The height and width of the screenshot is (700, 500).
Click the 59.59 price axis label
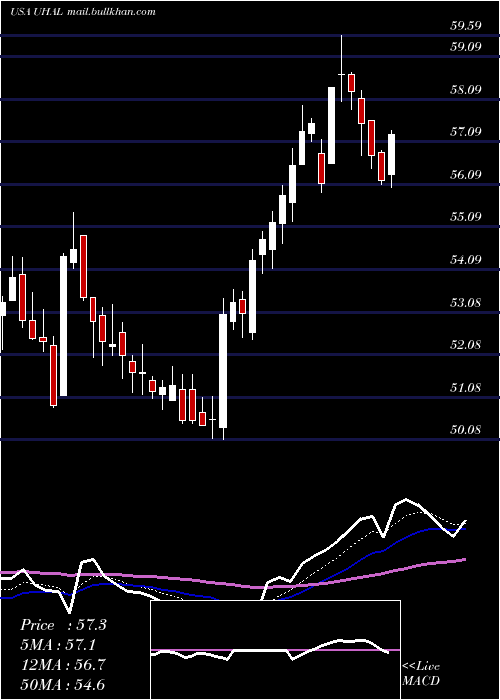click(x=466, y=26)
